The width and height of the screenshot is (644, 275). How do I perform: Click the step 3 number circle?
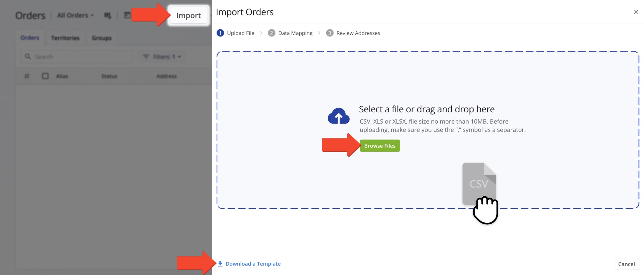pos(330,33)
